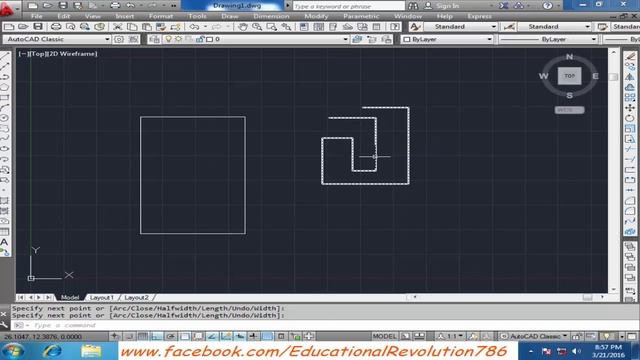The width and height of the screenshot is (640, 360).
Task: Toggle Ortho Mode in status bar
Action: [x=157, y=336]
